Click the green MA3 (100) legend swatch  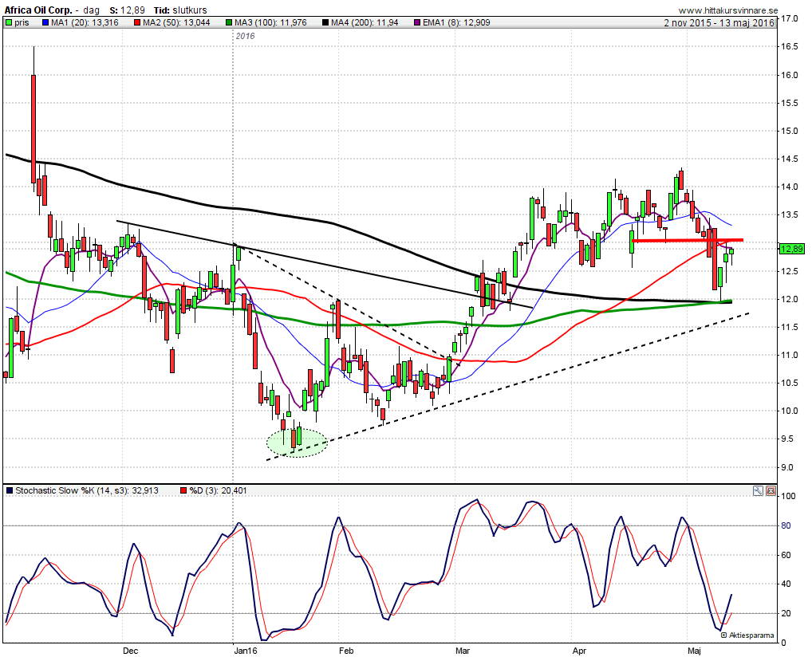tap(229, 23)
